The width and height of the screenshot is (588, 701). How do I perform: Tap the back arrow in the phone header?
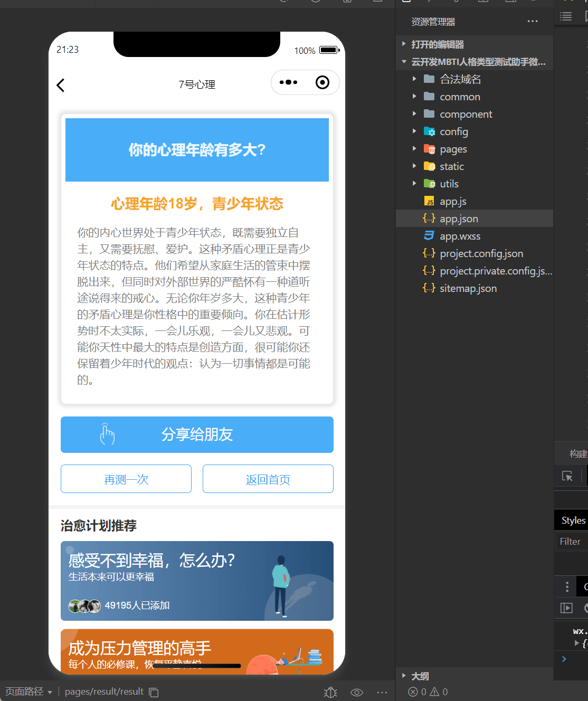point(61,85)
